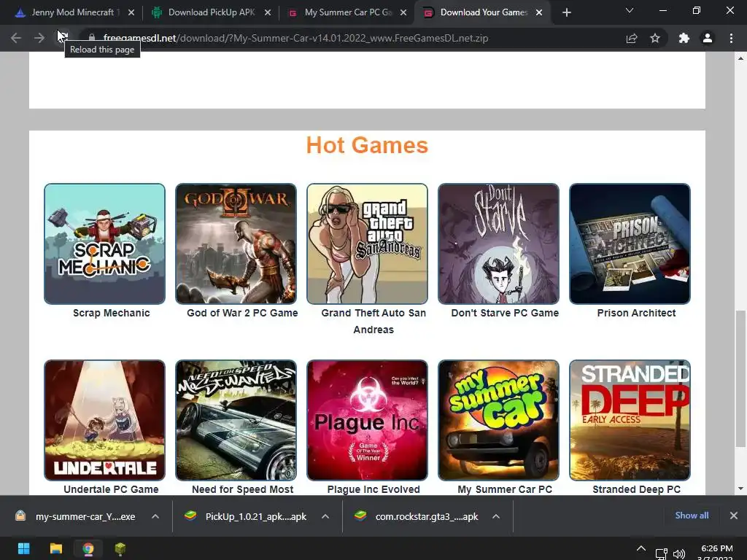Close the Jenny Mod Minecraft tab

[x=131, y=12]
